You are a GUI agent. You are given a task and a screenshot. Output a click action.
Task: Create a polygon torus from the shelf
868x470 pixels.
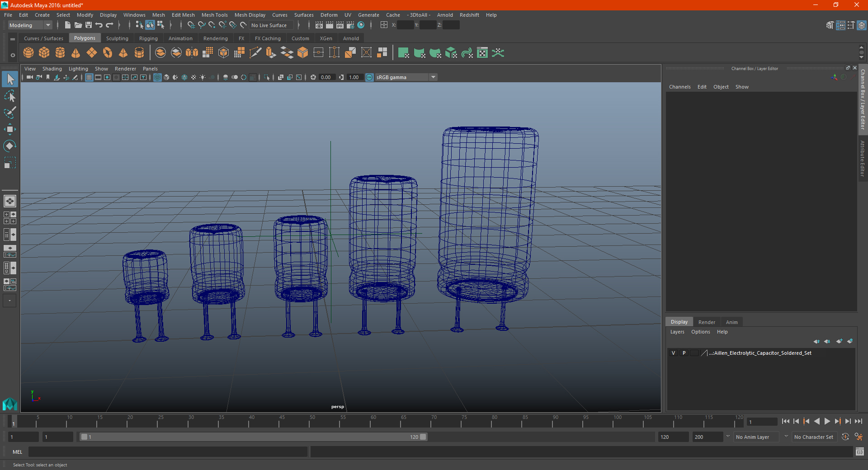point(108,53)
